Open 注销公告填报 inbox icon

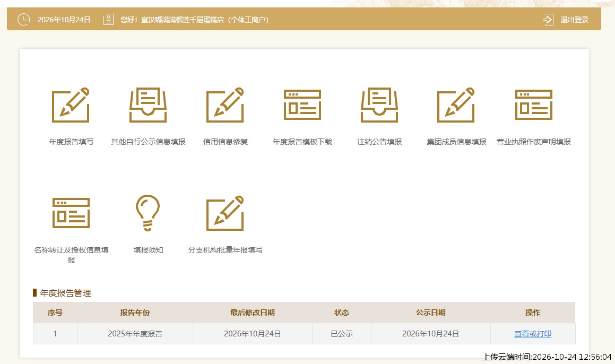click(379, 105)
